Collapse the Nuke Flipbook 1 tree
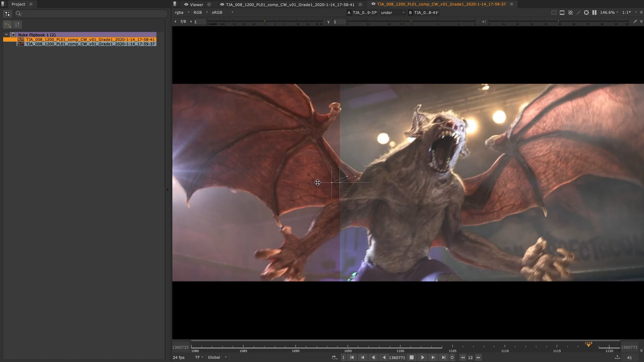The width and height of the screenshot is (644, 362). (x=6, y=35)
